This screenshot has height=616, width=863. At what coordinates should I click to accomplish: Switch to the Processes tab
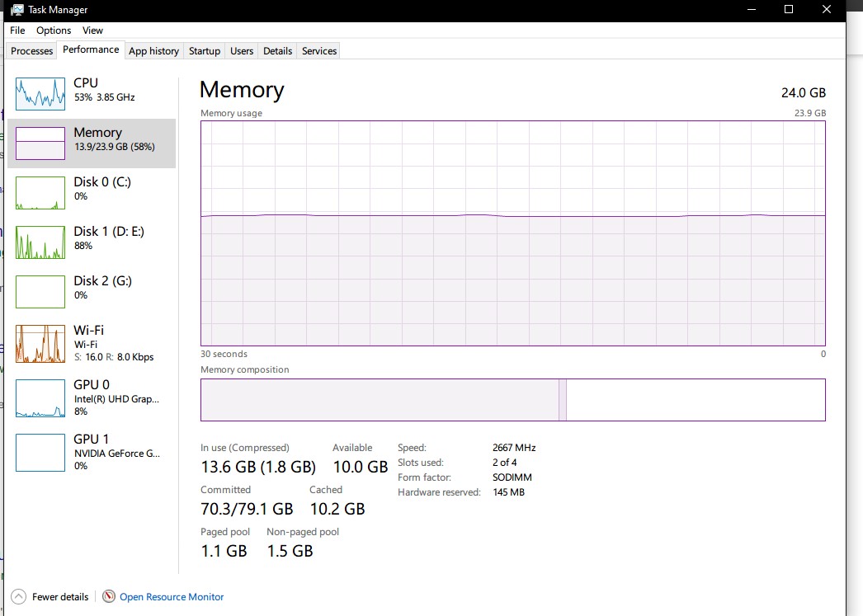(x=32, y=51)
